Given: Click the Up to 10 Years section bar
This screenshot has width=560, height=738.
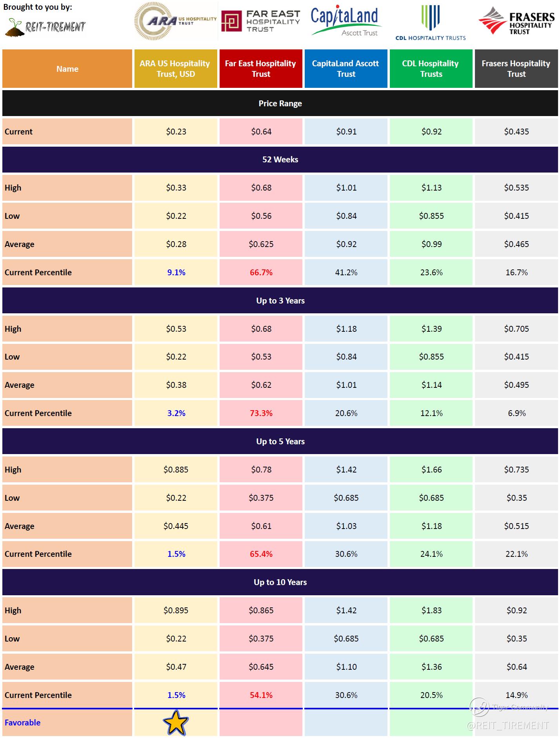Looking at the screenshot, I should (x=280, y=582).
